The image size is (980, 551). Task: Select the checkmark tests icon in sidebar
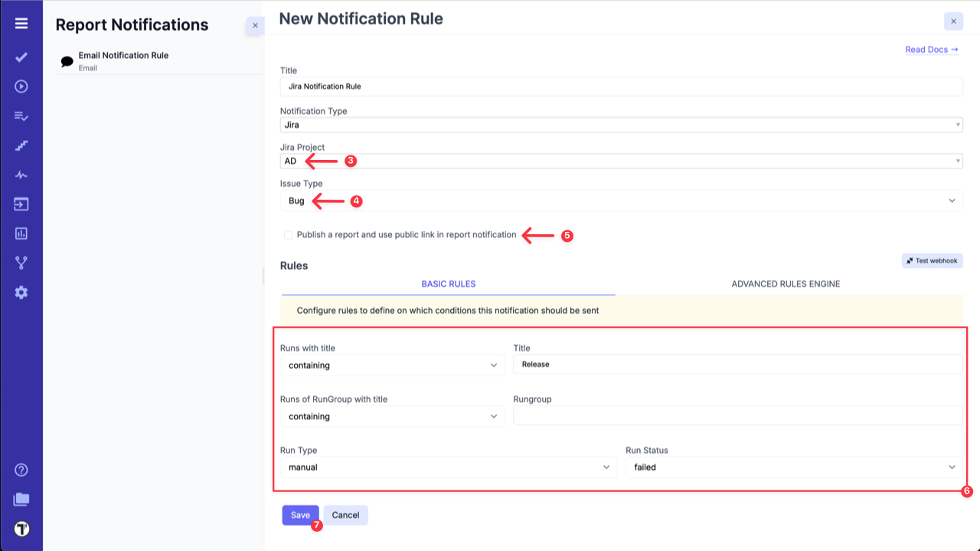point(21,57)
